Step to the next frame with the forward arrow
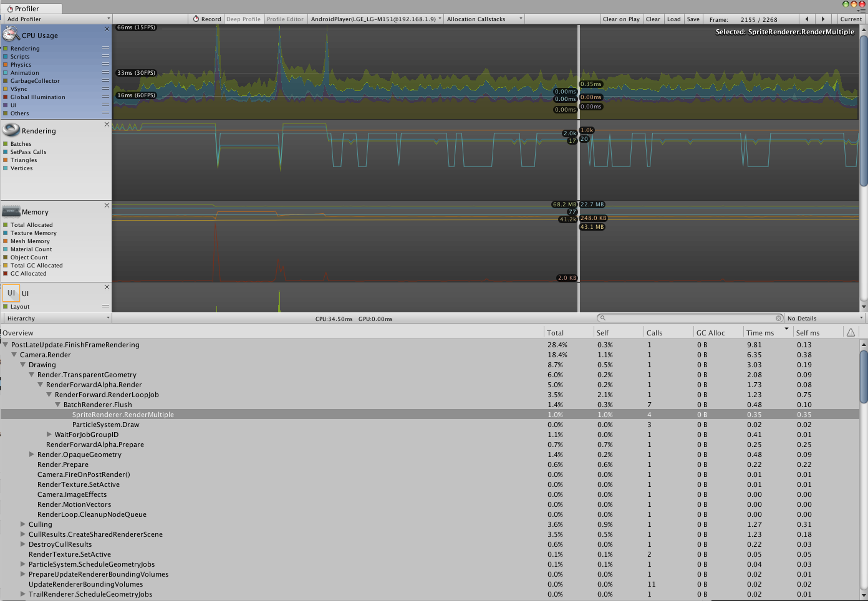The image size is (868, 601). coord(824,19)
